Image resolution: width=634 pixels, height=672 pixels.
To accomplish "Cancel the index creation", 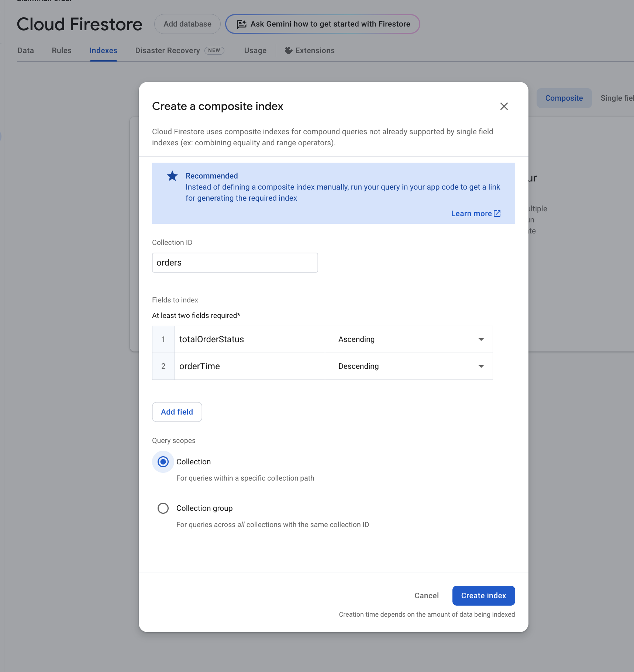I will coord(427,596).
